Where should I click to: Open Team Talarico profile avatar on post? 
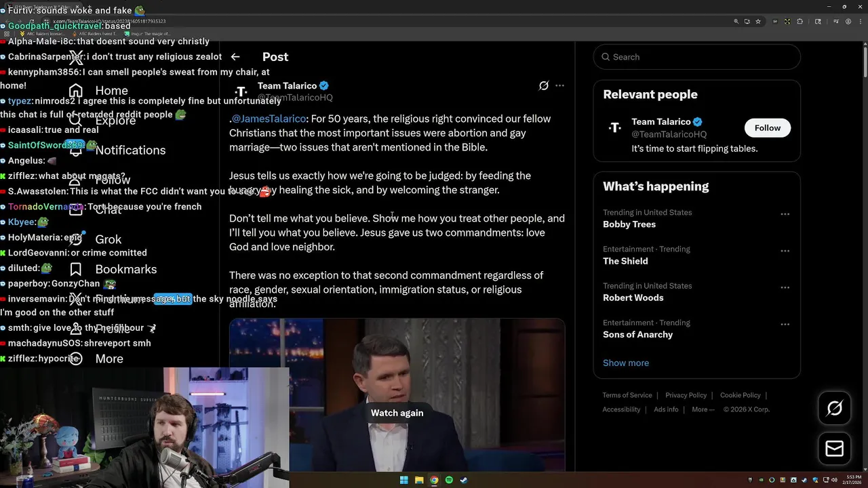coord(241,91)
